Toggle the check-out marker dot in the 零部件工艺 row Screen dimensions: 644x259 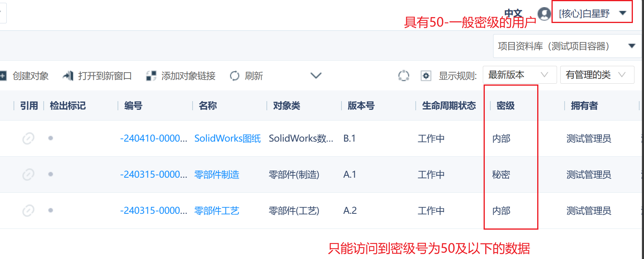pos(50,210)
